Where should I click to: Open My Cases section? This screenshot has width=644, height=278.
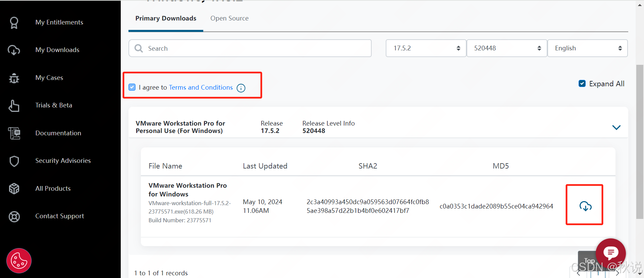[49, 78]
